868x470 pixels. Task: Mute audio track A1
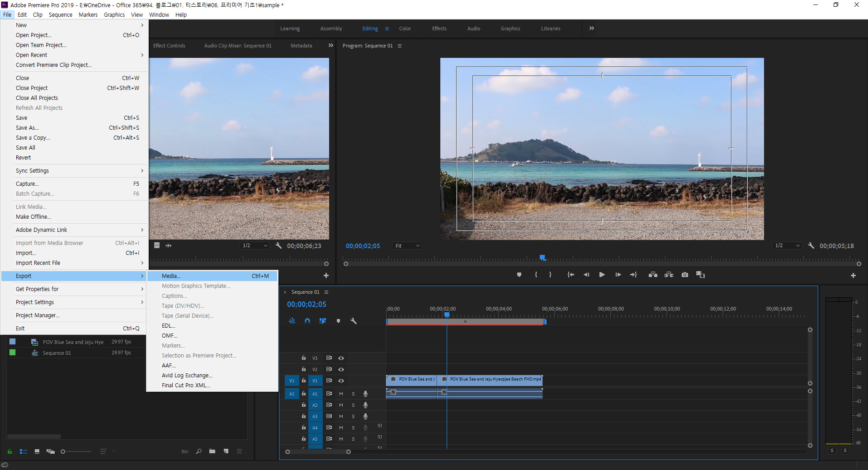pyautogui.click(x=341, y=394)
